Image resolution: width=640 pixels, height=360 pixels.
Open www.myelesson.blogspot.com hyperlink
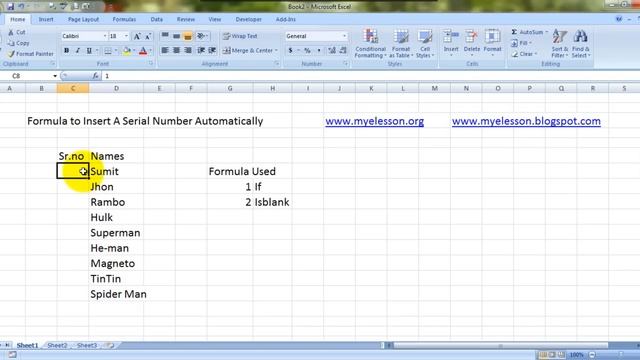pos(526,121)
